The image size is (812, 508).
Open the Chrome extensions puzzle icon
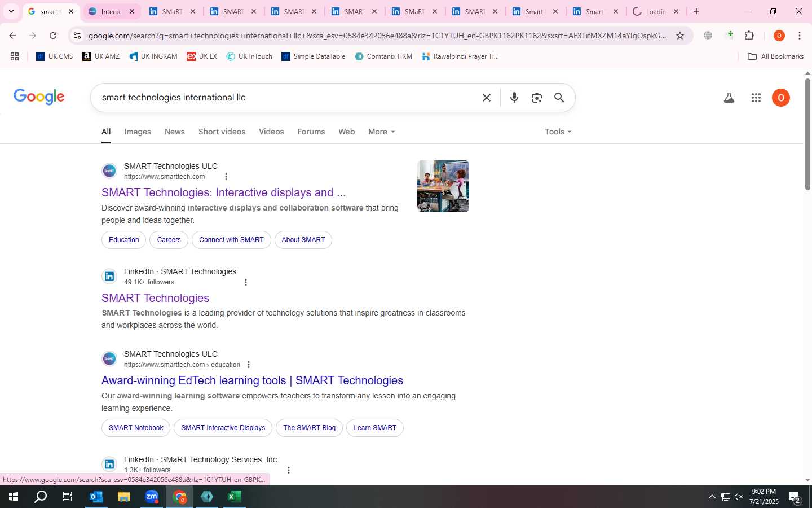point(749,36)
